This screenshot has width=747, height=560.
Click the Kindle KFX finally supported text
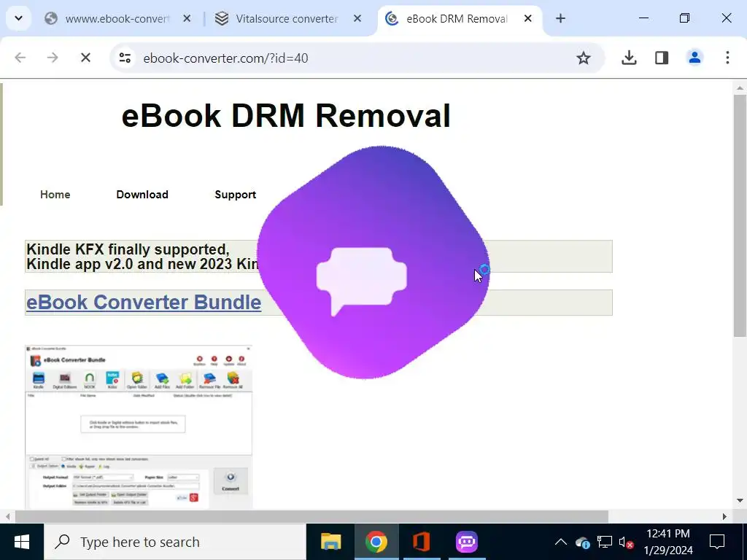[128, 249]
